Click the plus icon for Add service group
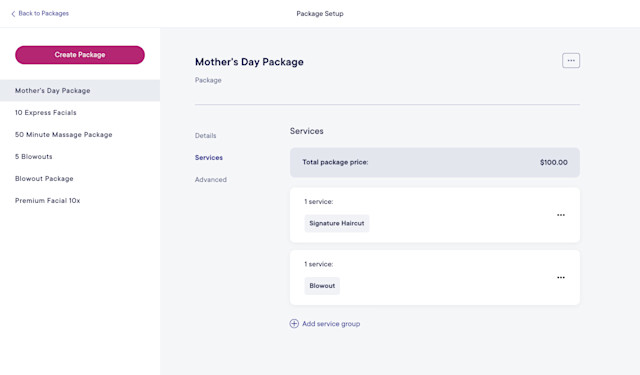The image size is (640, 375). click(x=294, y=324)
